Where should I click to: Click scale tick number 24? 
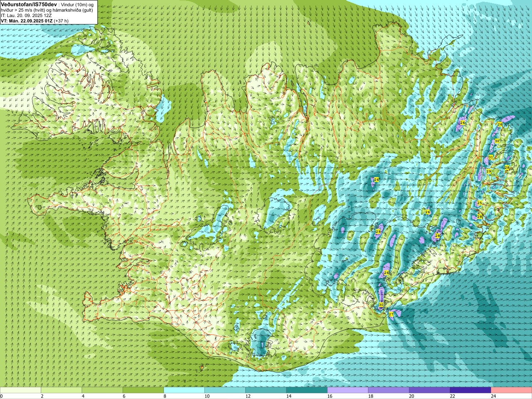click(x=494, y=397)
